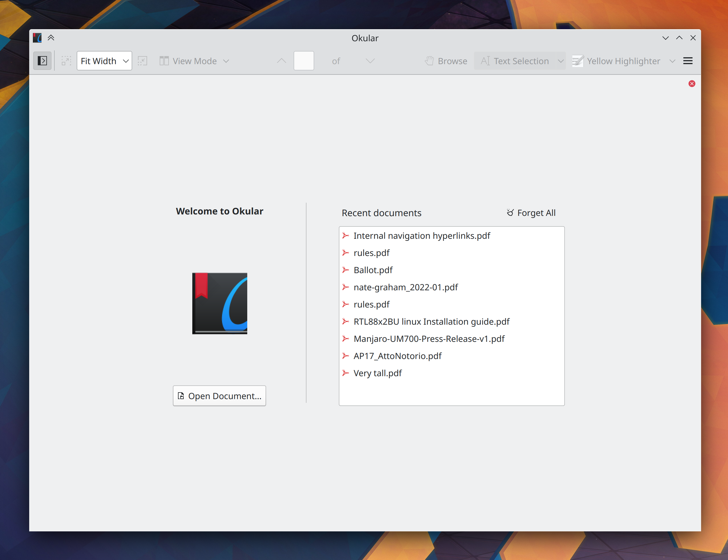Open the hamburger menu

click(x=688, y=61)
